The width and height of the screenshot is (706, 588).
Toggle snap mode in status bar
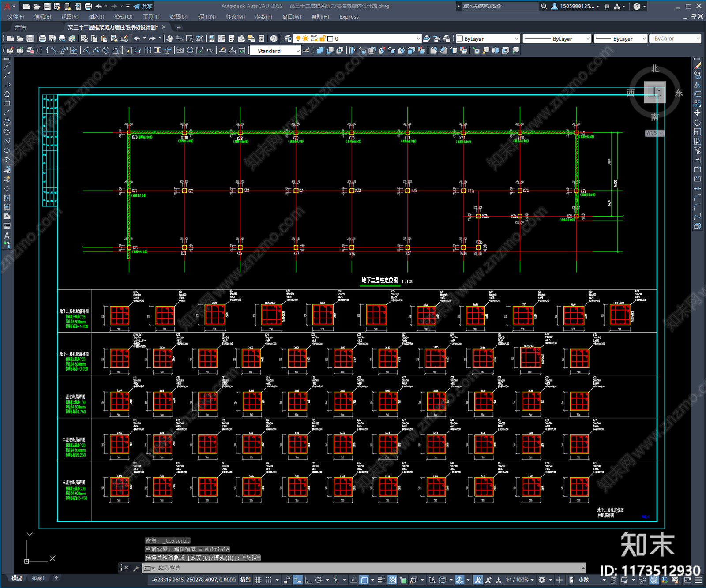(268, 580)
